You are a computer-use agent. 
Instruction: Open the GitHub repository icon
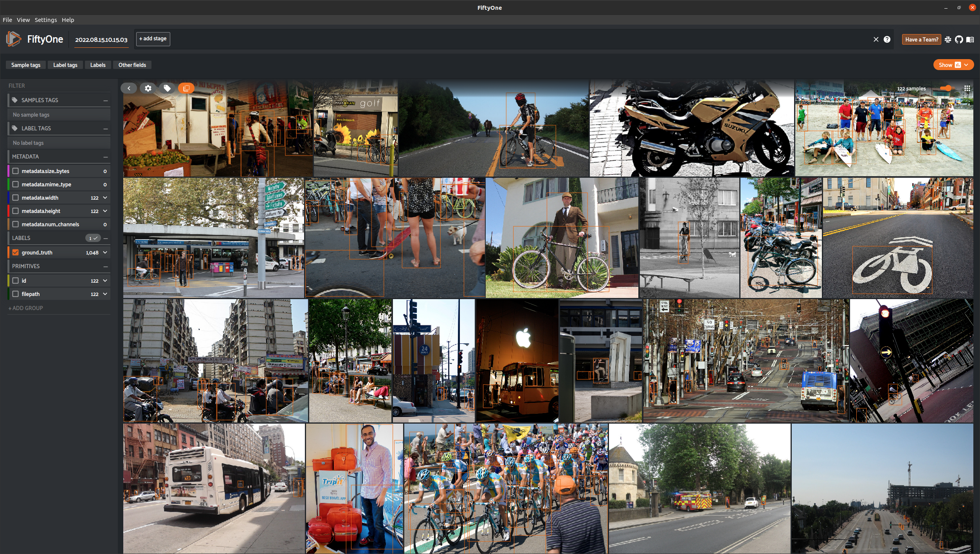point(959,39)
